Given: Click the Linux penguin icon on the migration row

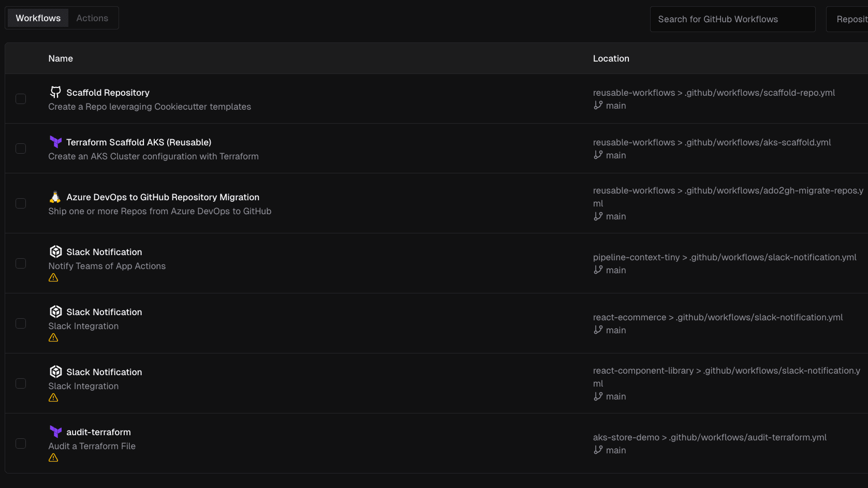Looking at the screenshot, I should [x=55, y=197].
